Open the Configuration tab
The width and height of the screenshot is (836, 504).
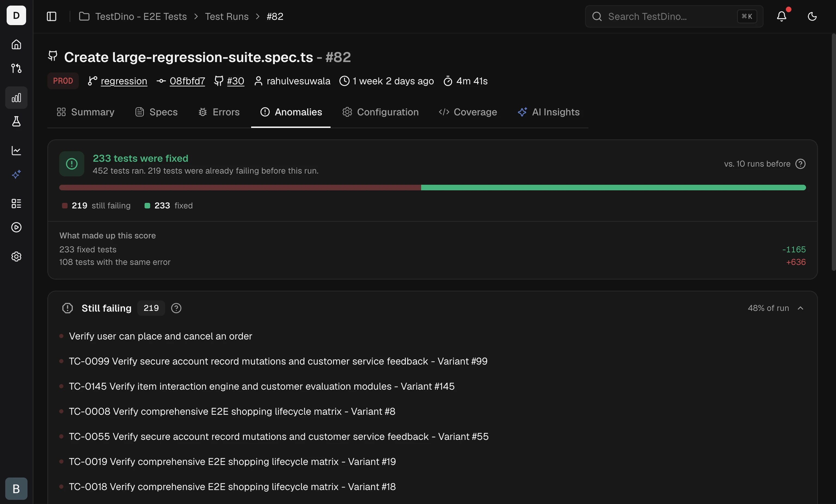(380, 112)
